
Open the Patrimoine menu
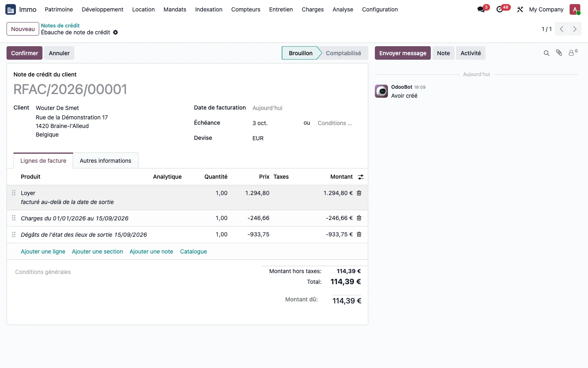pos(59,9)
